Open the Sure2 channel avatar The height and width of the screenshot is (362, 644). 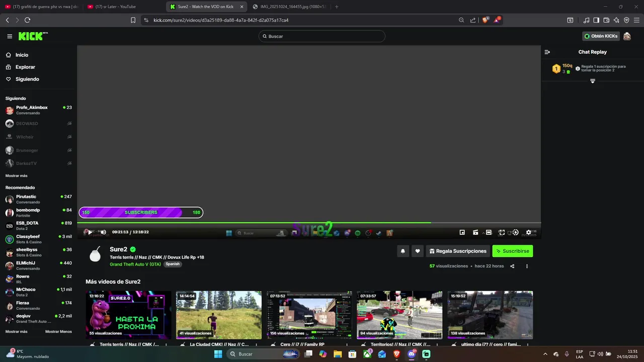(x=95, y=254)
